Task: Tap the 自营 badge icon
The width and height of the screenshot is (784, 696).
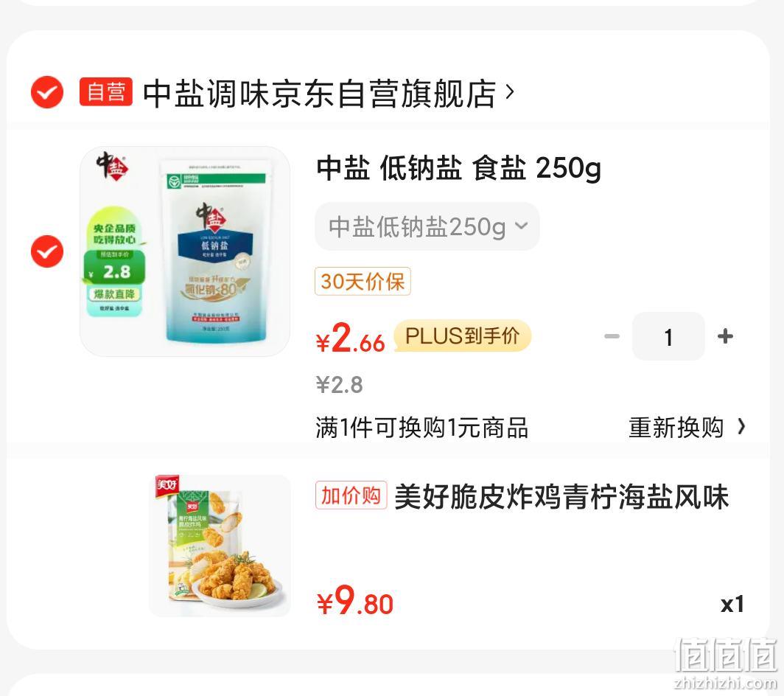Action: pyautogui.click(x=106, y=92)
